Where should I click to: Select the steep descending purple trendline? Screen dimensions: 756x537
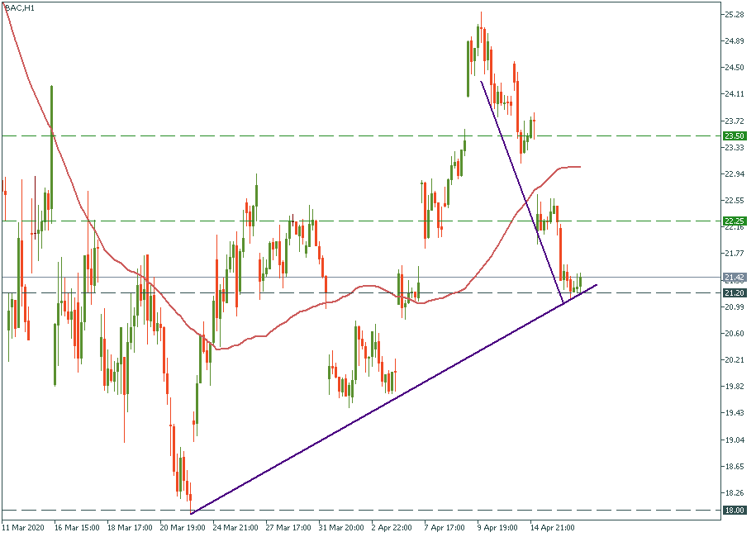click(521, 190)
